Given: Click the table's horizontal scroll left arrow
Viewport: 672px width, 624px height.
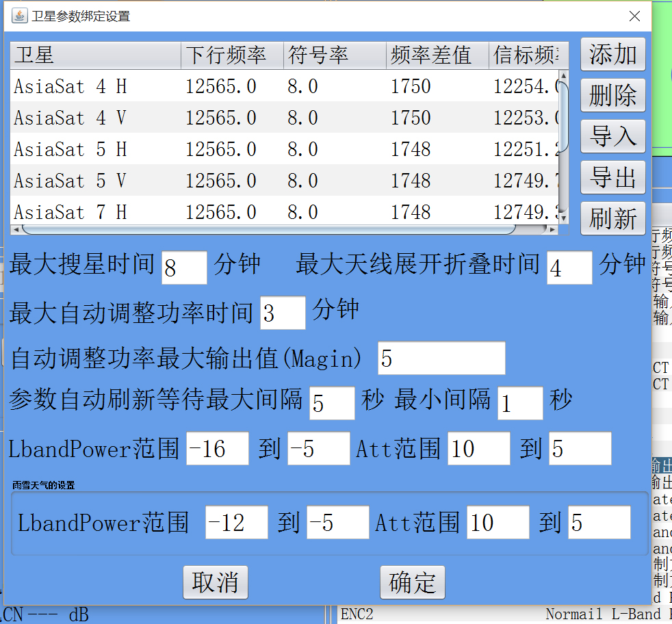Looking at the screenshot, I should tap(16, 230).
